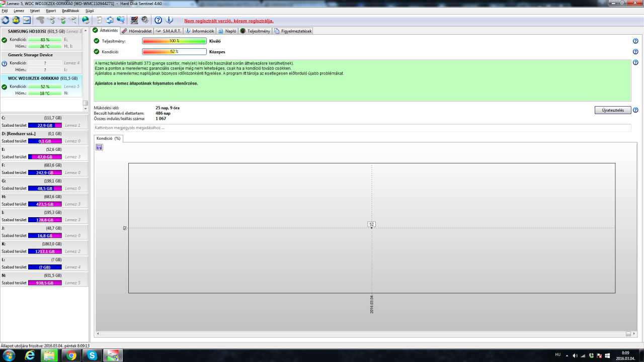The width and height of the screenshot is (644, 362).
Task: Click the Teljesítmény 100% bar
Action: 174,41
